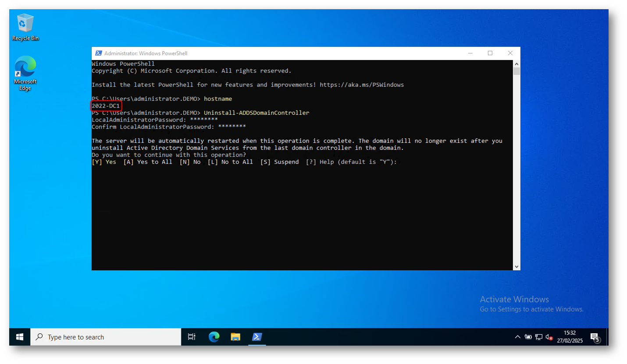This screenshot has height=364, width=627.
Task: Click the 2022-DC1 hostname output
Action: 106,106
